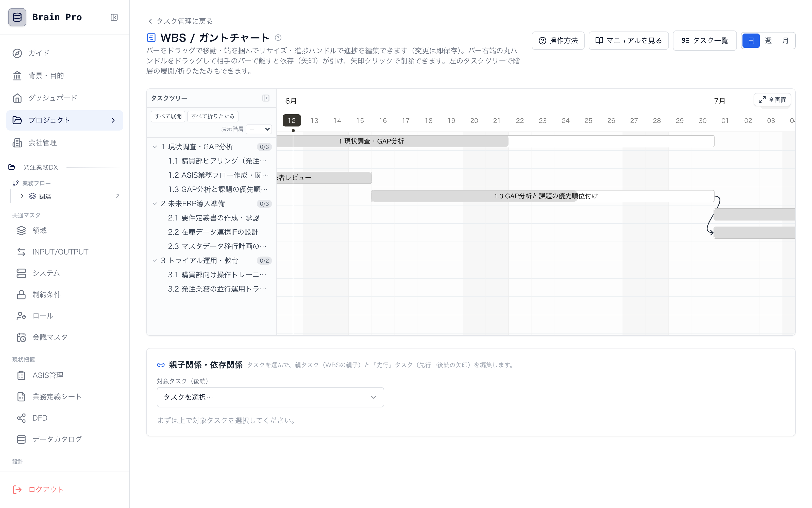Open the ガイド sidebar item

(64, 53)
